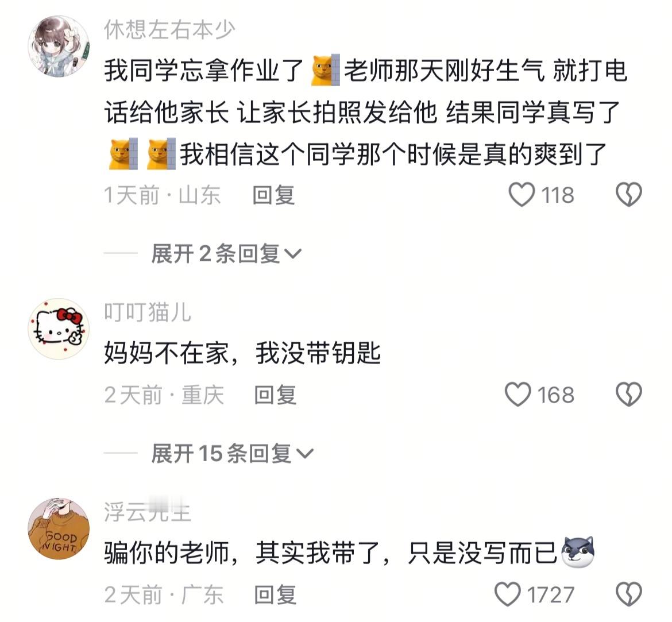This screenshot has width=672, height=622.
Task: Reply to the 广东 comment via 回复
Action: [x=275, y=594]
